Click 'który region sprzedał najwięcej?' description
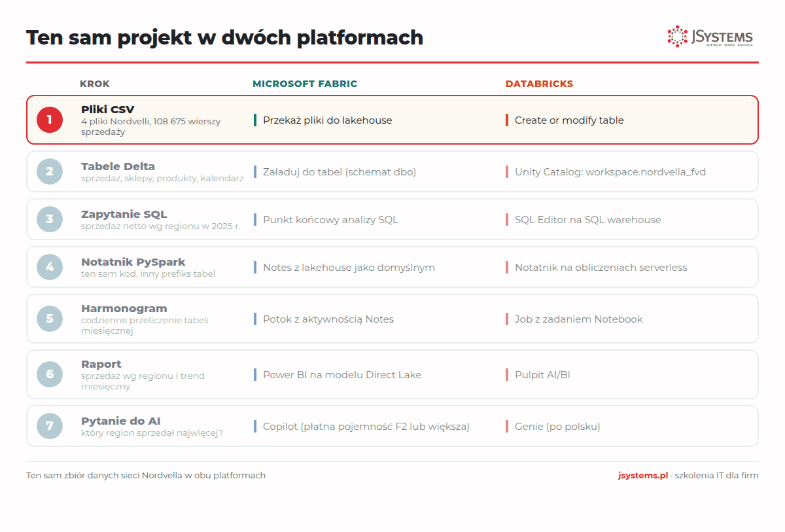The height and width of the screenshot is (532, 785). tap(152, 433)
